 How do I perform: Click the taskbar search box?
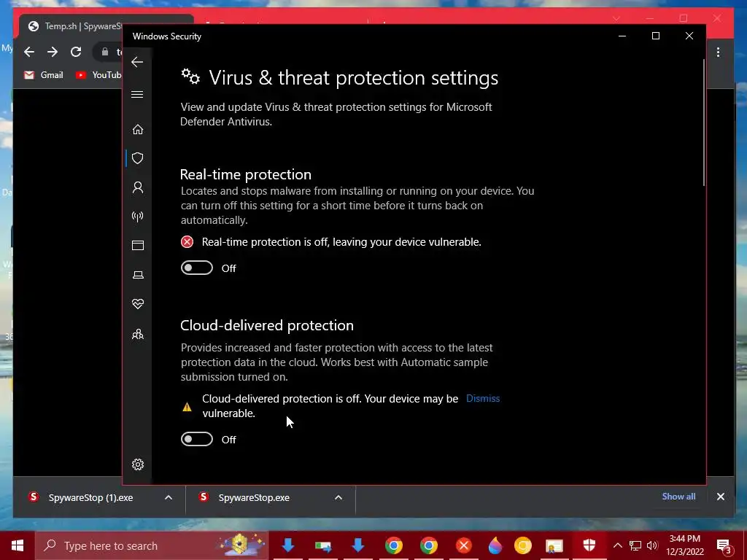pyautogui.click(x=152, y=545)
